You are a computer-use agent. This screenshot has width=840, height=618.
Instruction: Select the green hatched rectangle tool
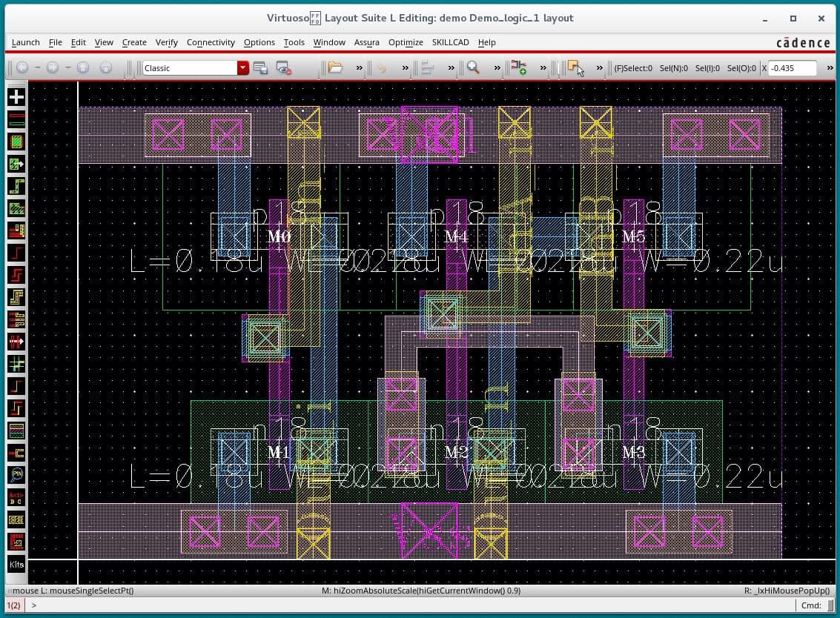point(16,141)
